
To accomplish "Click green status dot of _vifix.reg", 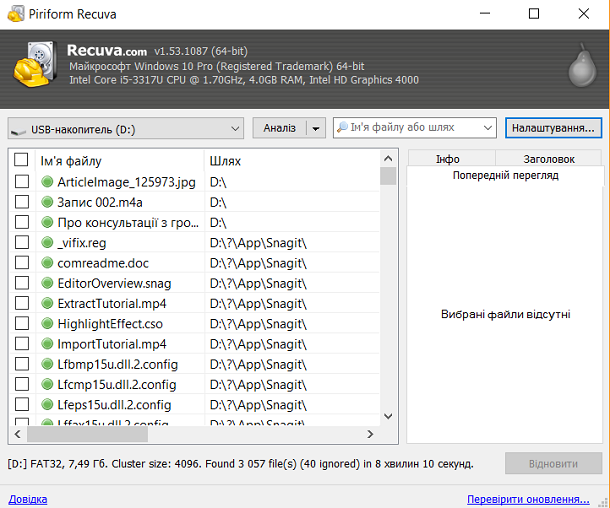I will [x=47, y=242].
